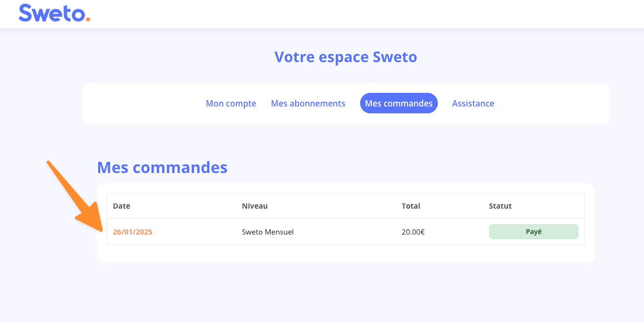Click the Mes commandes section heading
Image resolution: width=644 pixels, height=323 pixels.
coord(162,168)
